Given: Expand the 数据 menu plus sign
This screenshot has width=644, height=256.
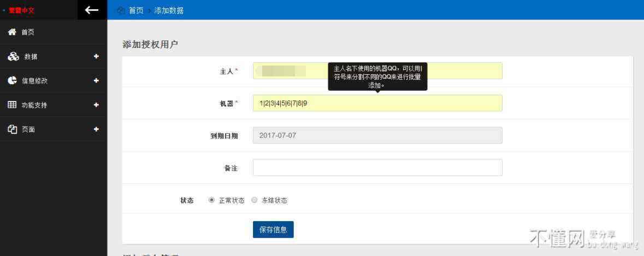Looking at the screenshot, I should coord(96,56).
